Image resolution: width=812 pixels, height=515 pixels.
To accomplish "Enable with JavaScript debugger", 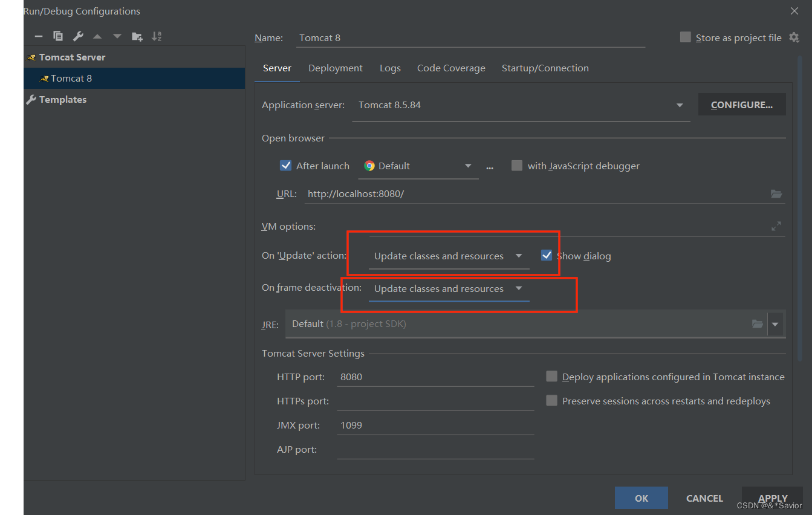I will [x=516, y=166].
